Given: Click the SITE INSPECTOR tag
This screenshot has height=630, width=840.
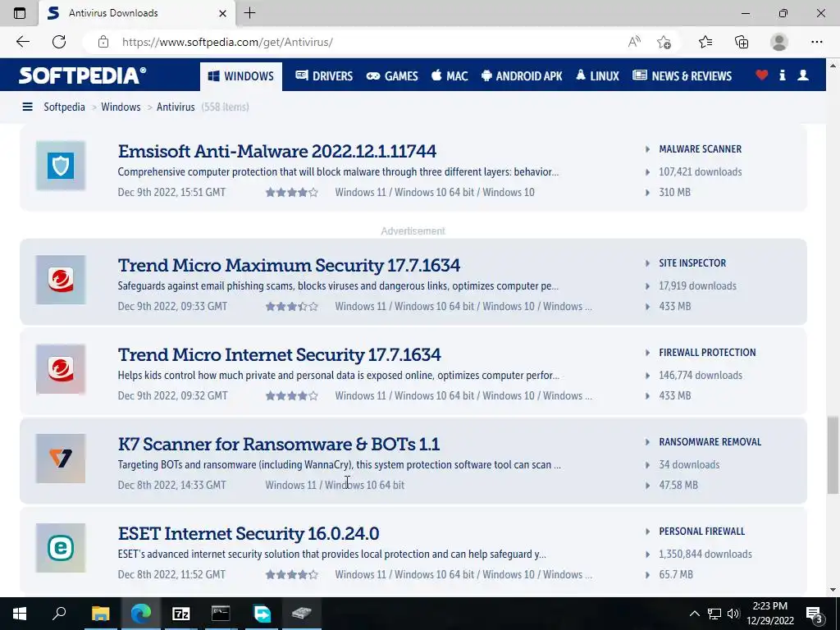Looking at the screenshot, I should pos(692,263).
